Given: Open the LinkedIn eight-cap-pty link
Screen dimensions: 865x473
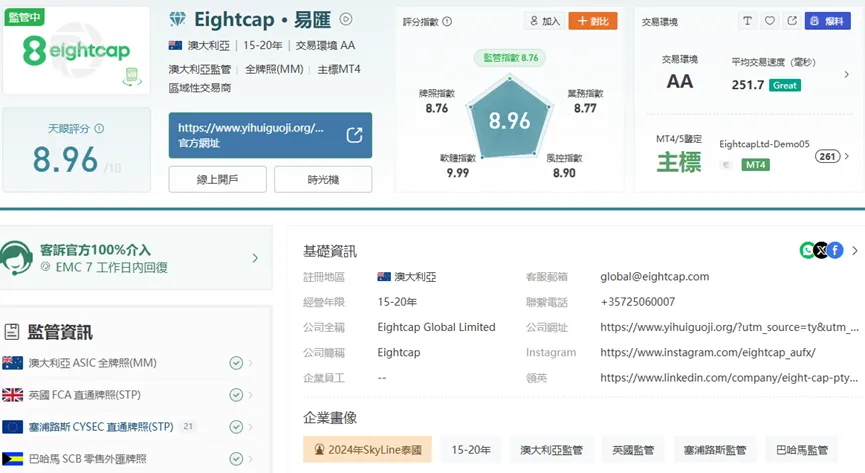Looking at the screenshot, I should coord(729,378).
